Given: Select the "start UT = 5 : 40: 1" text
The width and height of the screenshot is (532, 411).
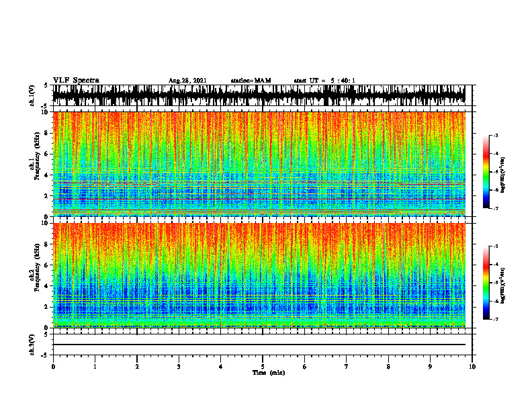Looking at the screenshot, I should pyautogui.click(x=324, y=81).
